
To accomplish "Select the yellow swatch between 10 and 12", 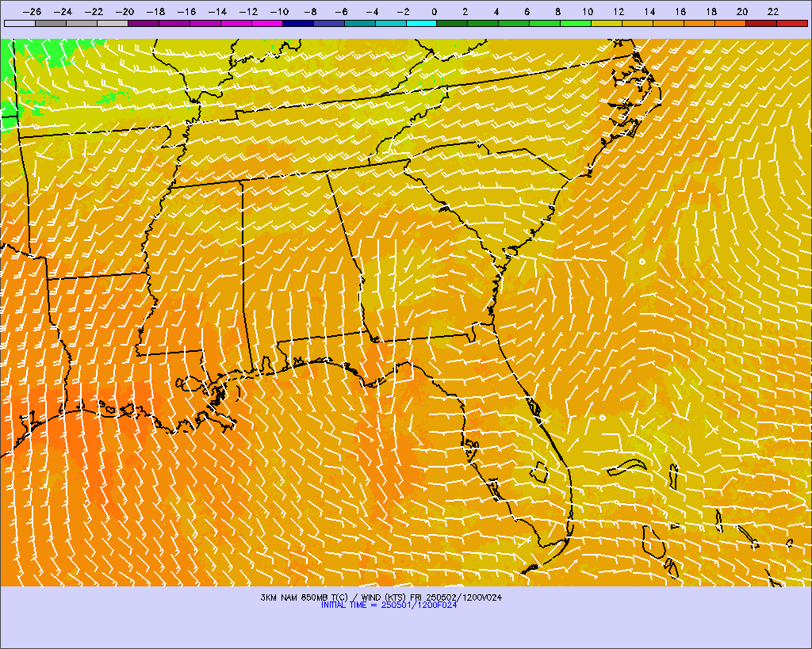I will click(607, 23).
